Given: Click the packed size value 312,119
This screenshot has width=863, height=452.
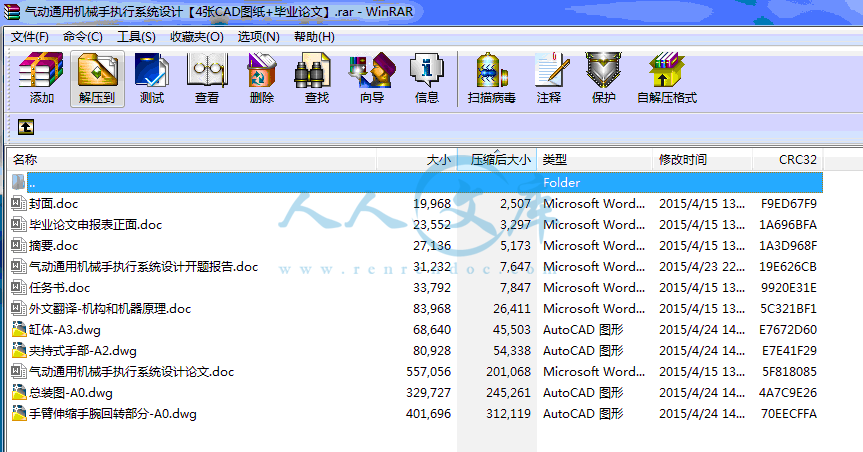Looking at the screenshot, I should 509,413.
